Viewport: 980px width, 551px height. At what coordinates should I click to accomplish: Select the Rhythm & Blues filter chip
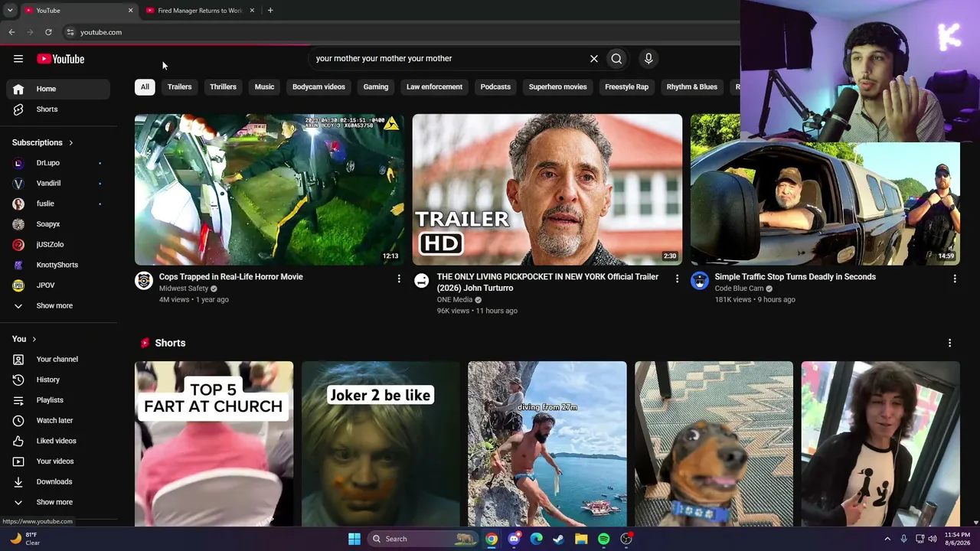pyautogui.click(x=691, y=87)
